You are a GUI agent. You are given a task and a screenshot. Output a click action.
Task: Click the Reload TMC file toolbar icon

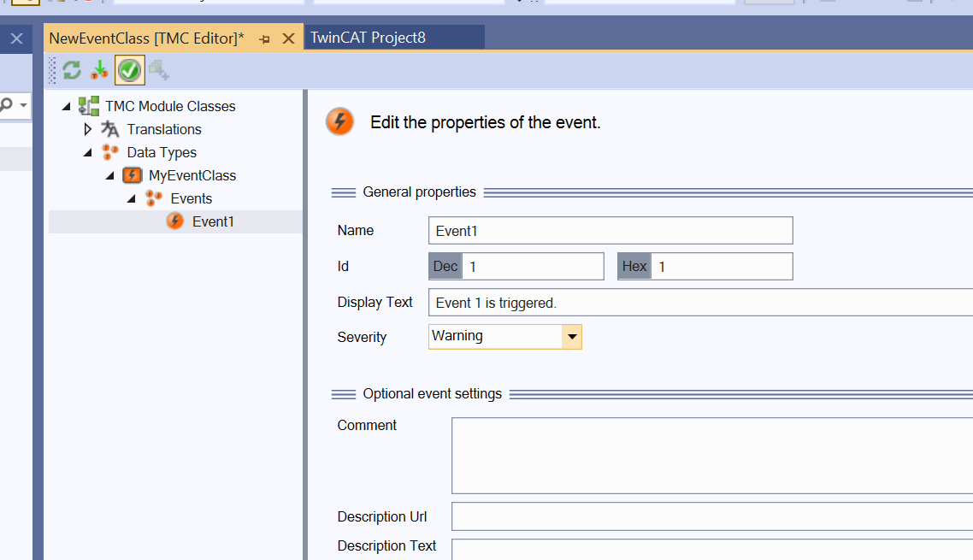(72, 70)
